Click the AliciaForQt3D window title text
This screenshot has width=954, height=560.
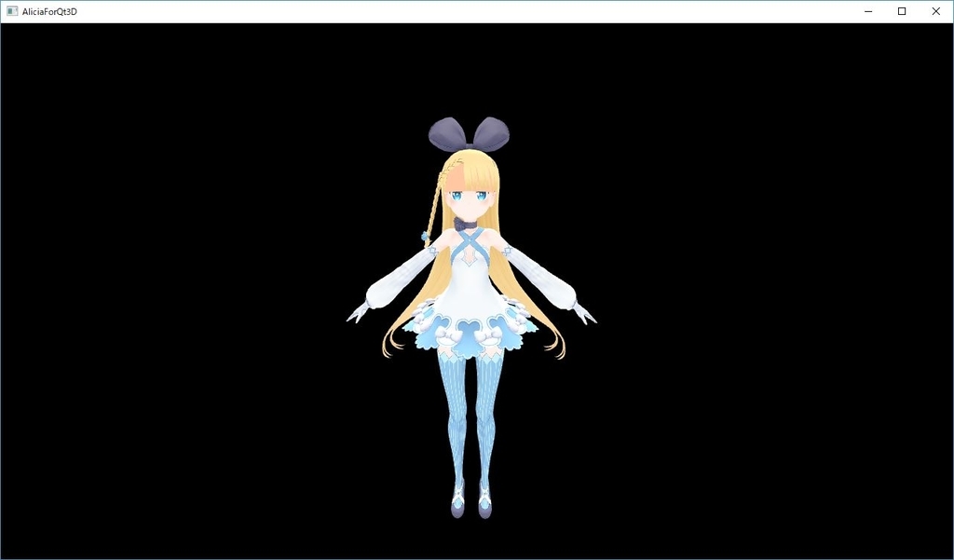point(49,11)
